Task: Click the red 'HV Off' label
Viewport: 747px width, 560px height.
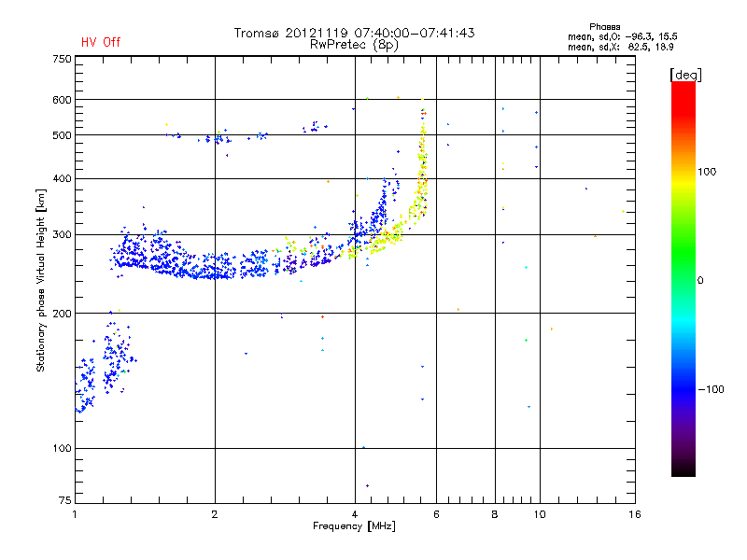Action: pos(101,42)
